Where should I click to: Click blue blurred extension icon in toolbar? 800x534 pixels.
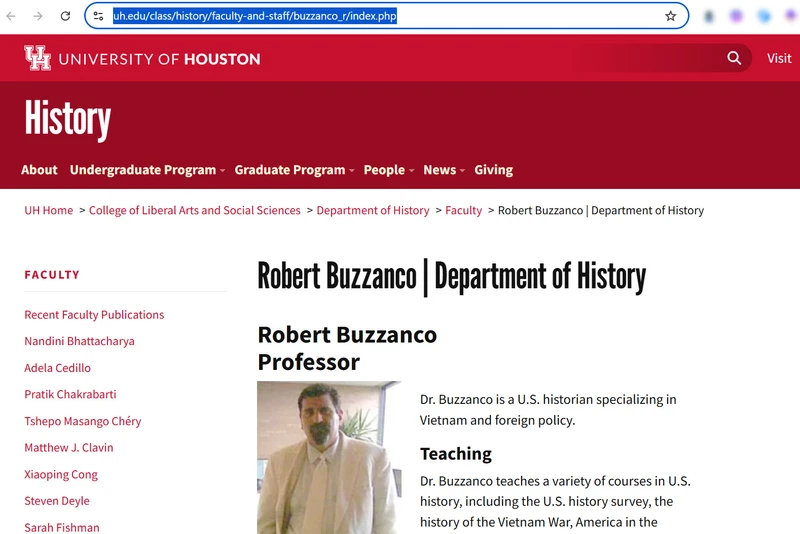[x=763, y=16]
